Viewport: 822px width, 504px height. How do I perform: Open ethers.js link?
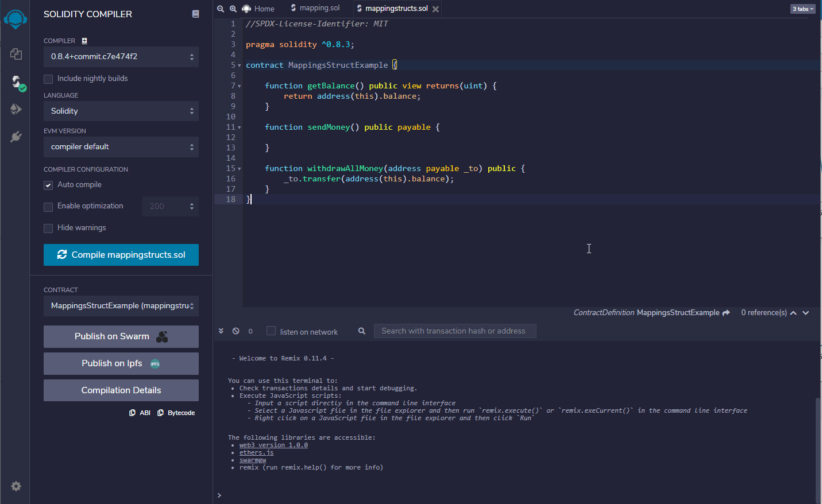(x=256, y=452)
